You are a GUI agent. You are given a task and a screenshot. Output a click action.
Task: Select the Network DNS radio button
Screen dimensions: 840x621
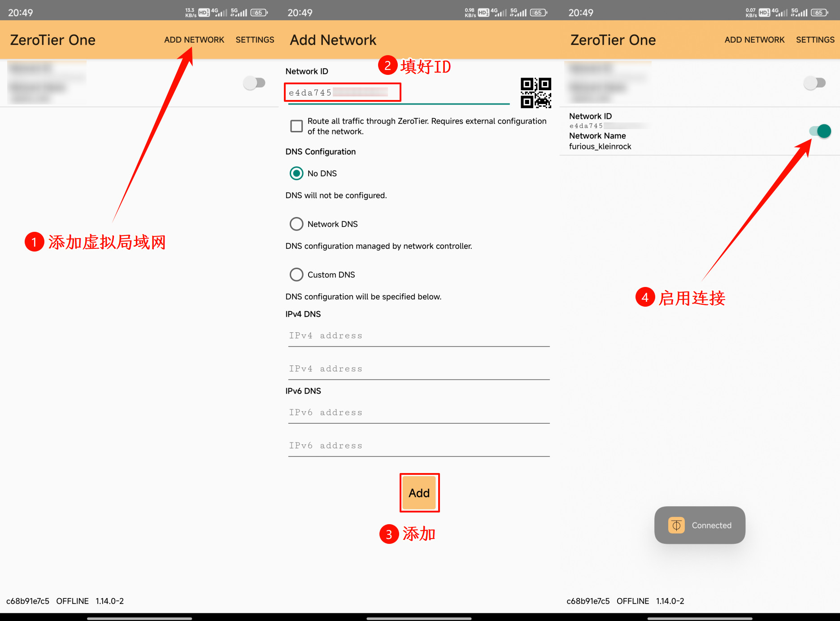coord(296,224)
